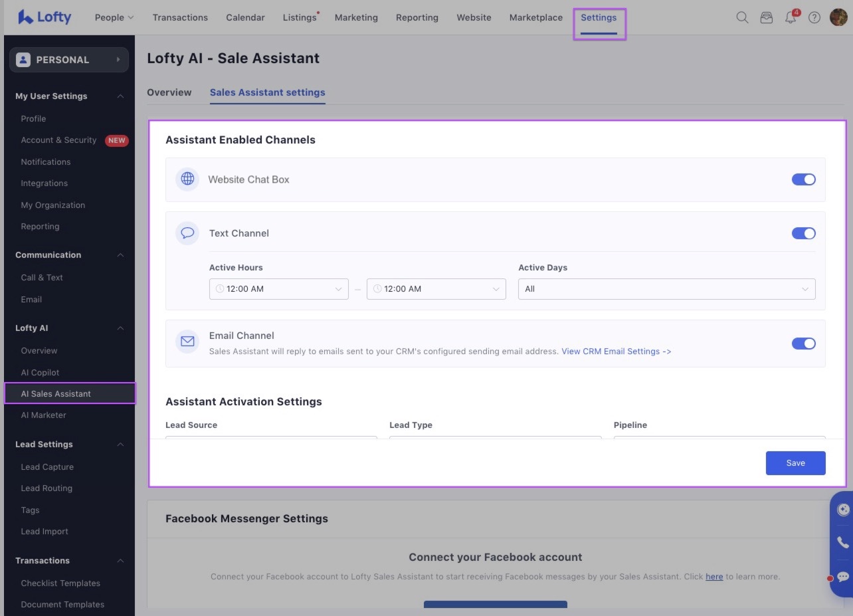
Task: Open the notifications bell icon
Action: (x=791, y=18)
